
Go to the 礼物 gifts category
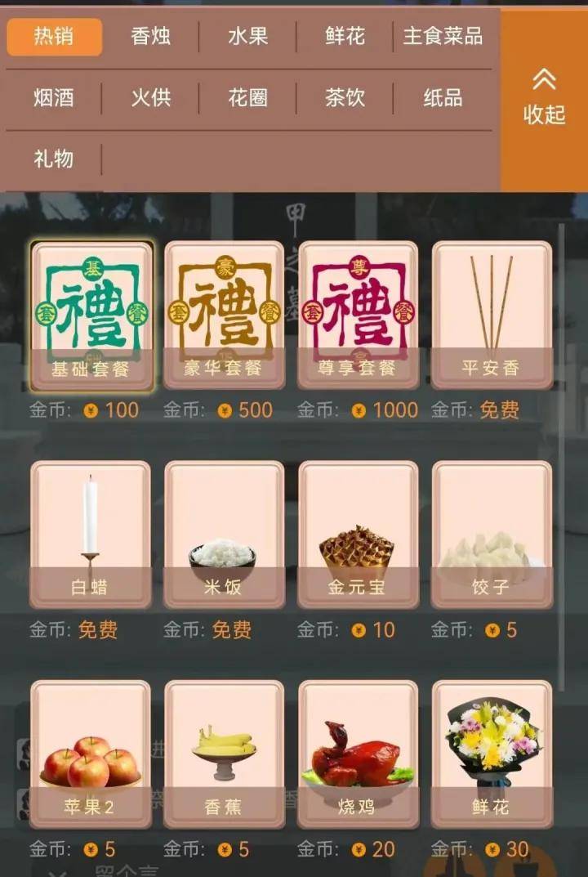point(54,159)
